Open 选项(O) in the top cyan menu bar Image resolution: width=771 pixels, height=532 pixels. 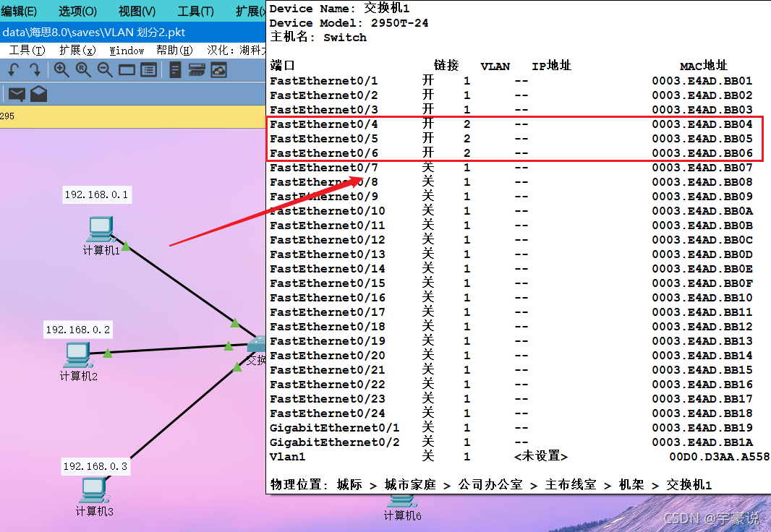(x=77, y=11)
